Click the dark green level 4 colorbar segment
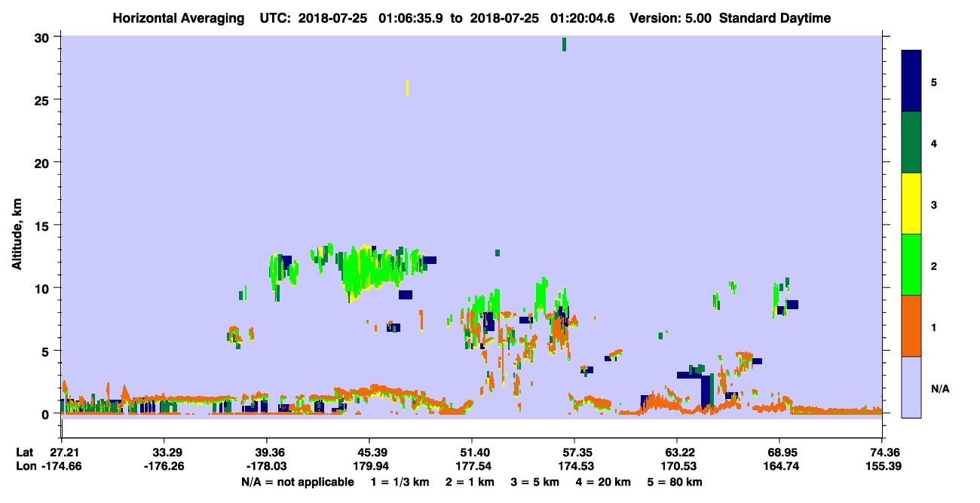The height and width of the screenshot is (503, 980). [911, 143]
